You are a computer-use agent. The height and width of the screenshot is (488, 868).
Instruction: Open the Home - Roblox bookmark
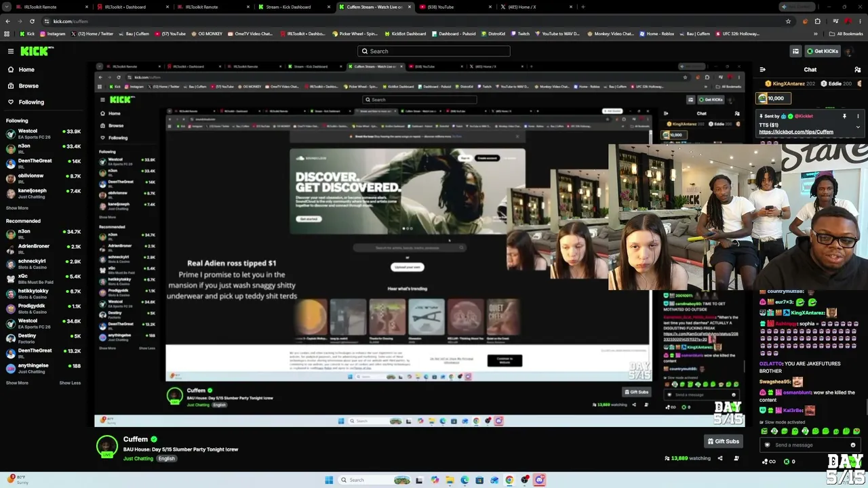click(658, 33)
